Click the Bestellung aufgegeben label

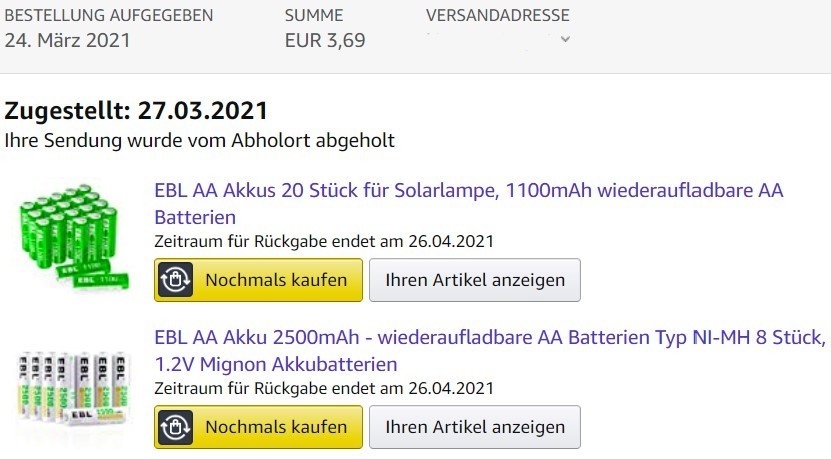click(x=108, y=15)
